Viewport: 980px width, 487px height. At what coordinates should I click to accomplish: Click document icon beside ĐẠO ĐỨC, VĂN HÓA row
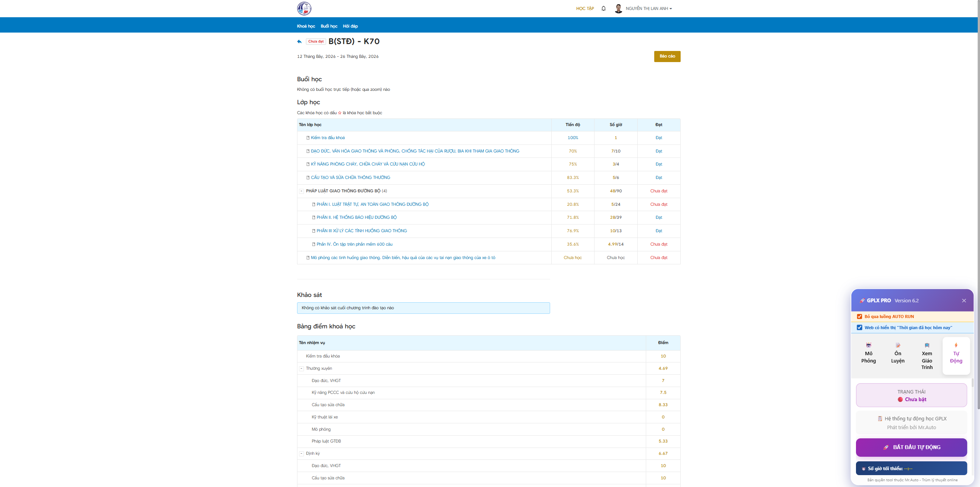click(x=308, y=151)
